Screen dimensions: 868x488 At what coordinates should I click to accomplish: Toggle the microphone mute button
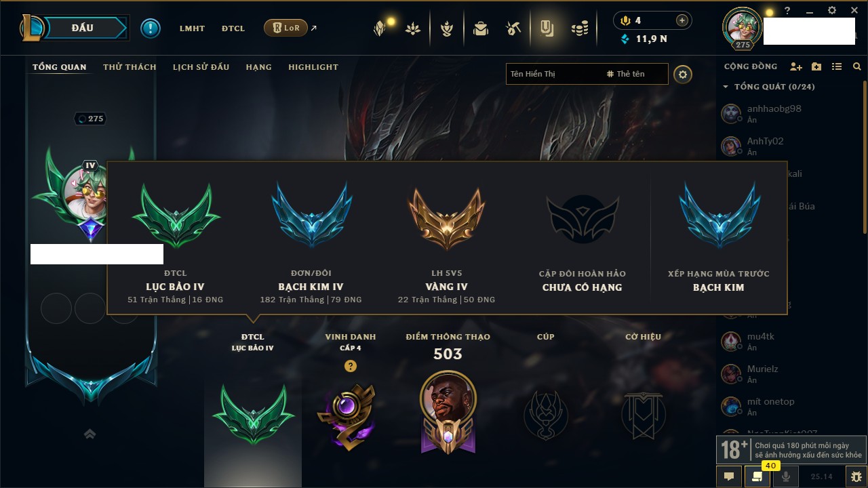tap(786, 476)
